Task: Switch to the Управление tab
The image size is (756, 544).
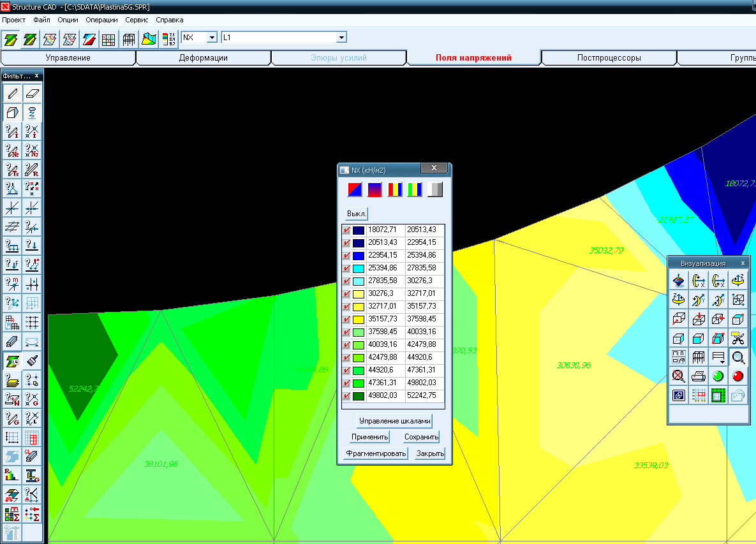Action: point(68,58)
